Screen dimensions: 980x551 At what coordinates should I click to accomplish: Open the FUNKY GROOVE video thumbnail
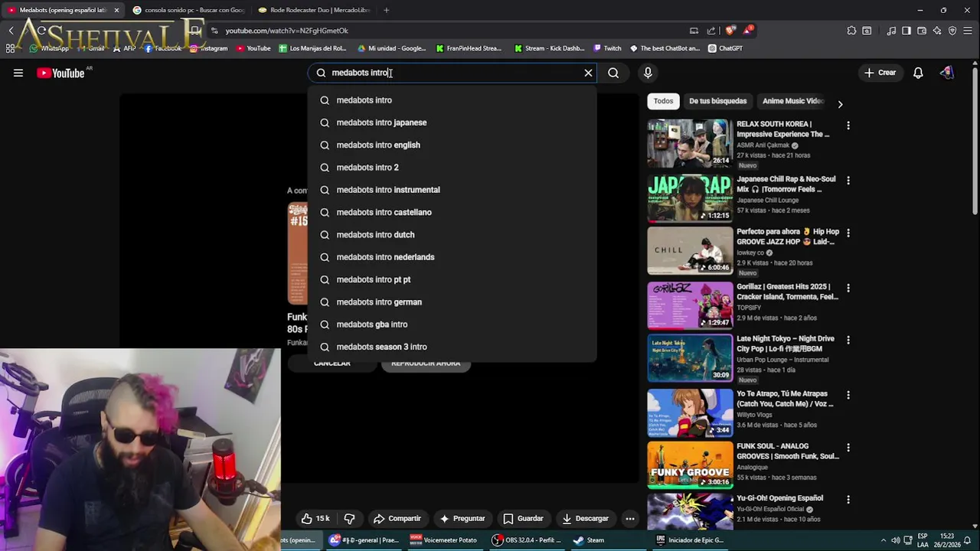[x=690, y=465]
